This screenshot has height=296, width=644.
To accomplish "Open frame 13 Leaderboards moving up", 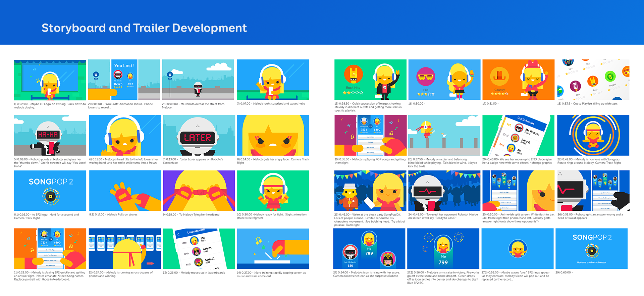I will (x=199, y=249).
